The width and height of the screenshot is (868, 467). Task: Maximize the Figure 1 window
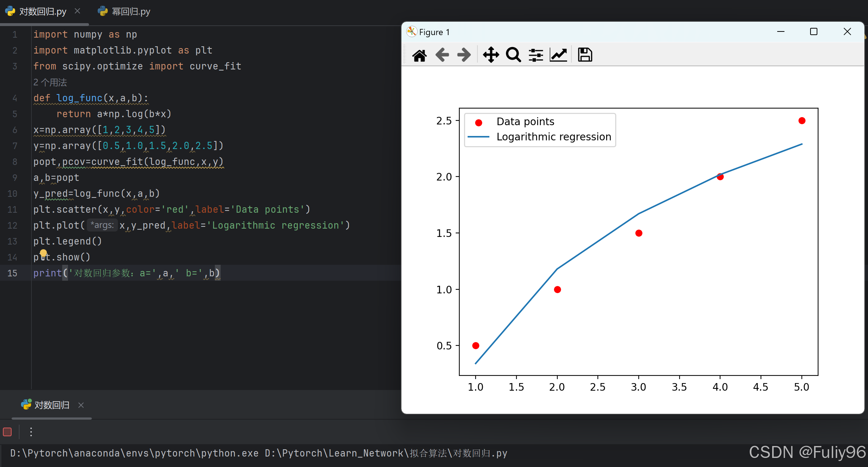814,32
